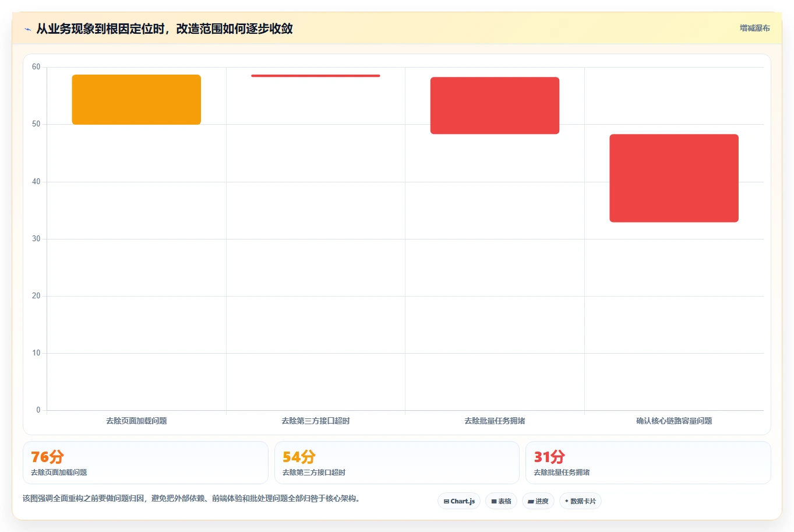The height and width of the screenshot is (532, 794).
Task: Click the 表格 tag chip
Action: (x=501, y=501)
